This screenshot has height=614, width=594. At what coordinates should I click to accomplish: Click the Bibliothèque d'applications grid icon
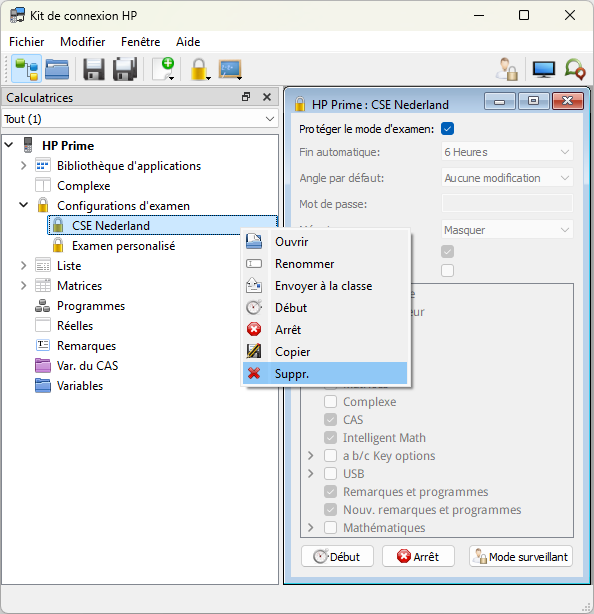tap(43, 165)
